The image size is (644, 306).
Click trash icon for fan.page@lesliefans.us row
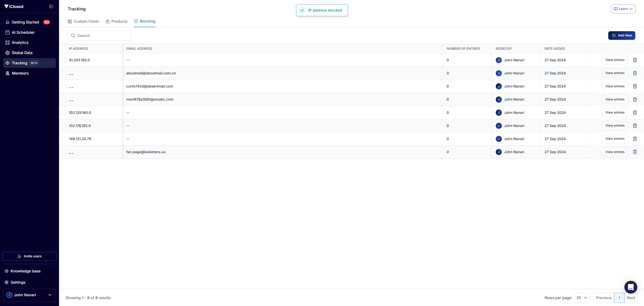coord(635,152)
